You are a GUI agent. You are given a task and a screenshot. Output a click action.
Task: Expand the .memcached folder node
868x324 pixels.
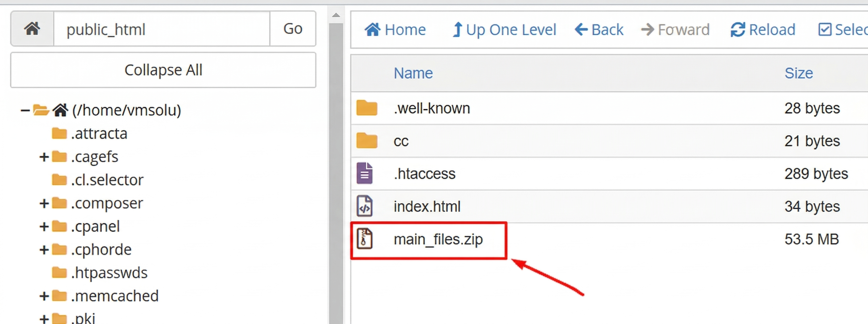44,296
